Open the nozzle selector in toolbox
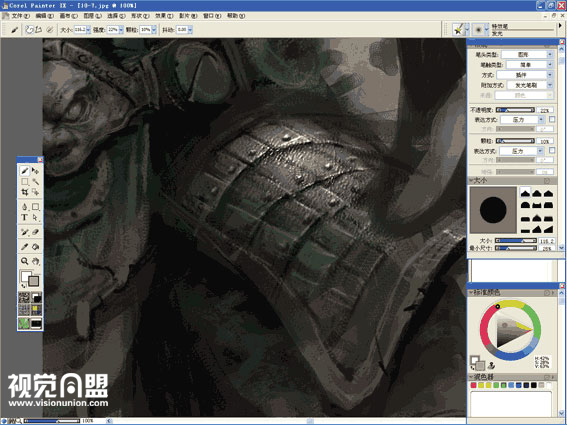 pos(36,323)
